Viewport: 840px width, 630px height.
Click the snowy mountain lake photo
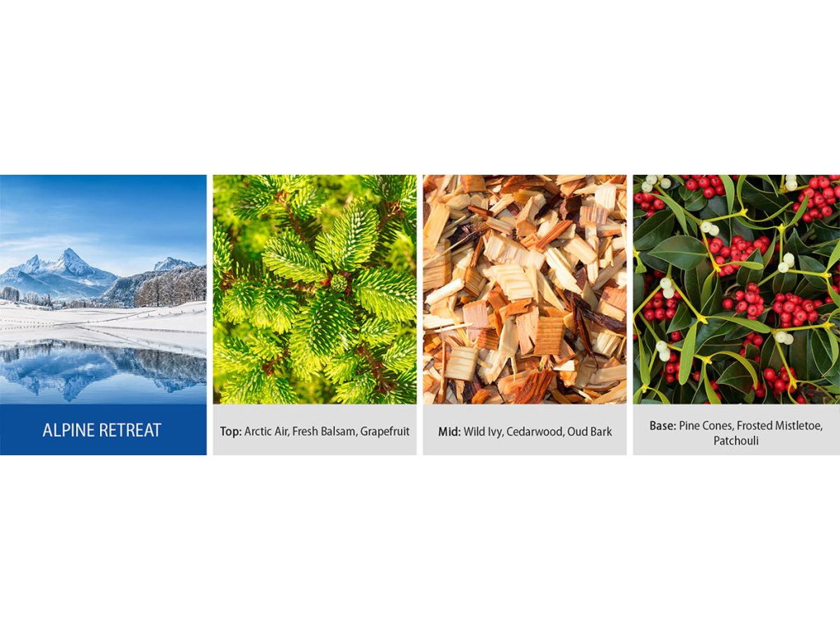(103, 290)
